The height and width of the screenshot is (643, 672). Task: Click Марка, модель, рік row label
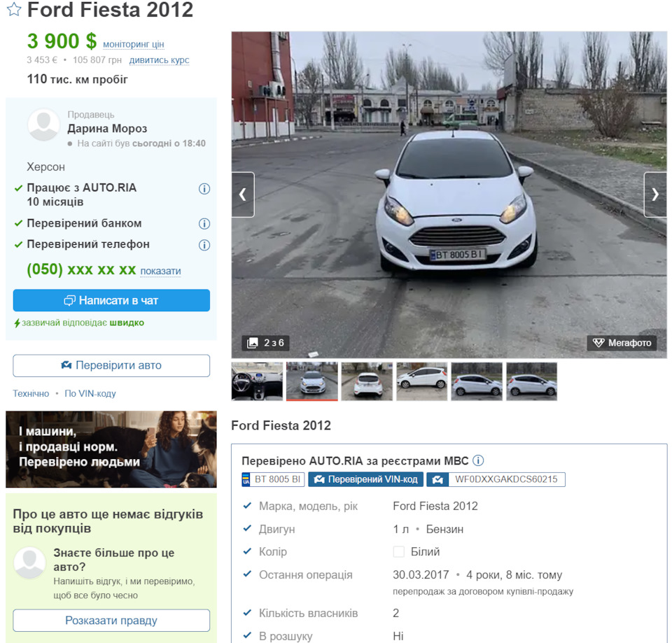[x=308, y=506]
